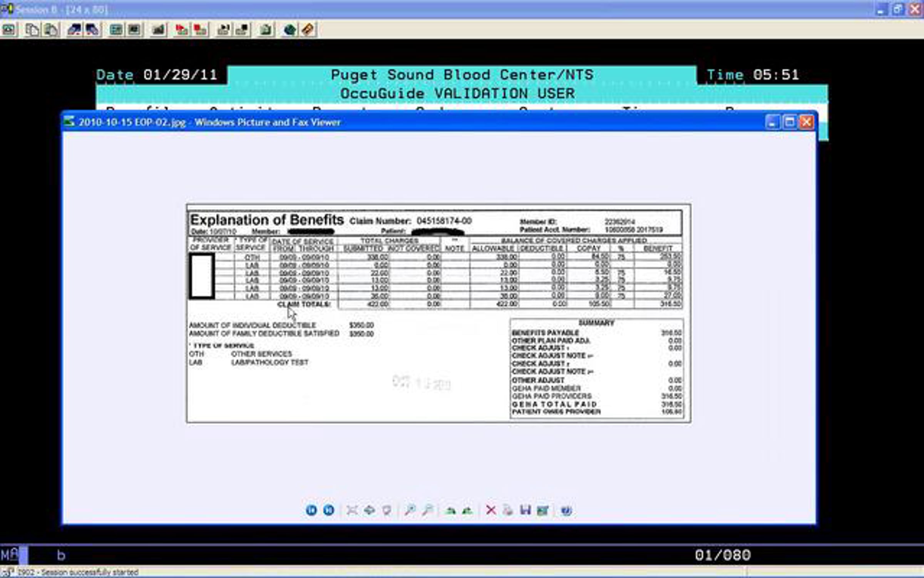
Task: Click the 'LAB/PATHOLOGY TEST' legend entry
Action: [269, 362]
